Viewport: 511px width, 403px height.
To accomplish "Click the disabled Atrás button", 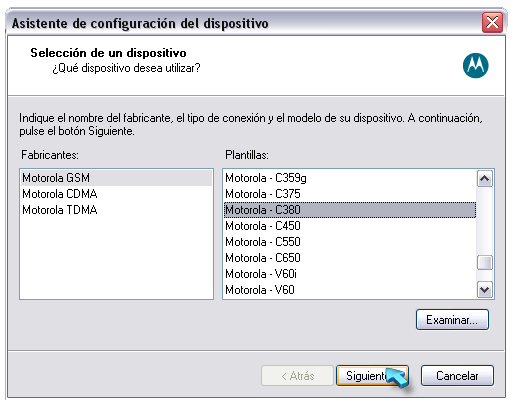I will (297, 376).
